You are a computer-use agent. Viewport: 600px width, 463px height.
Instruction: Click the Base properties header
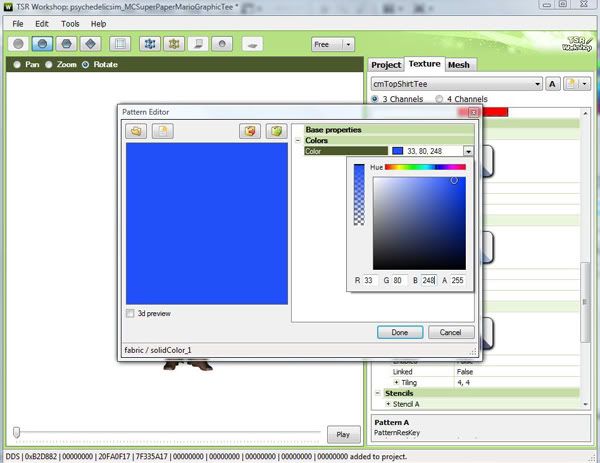[389, 130]
